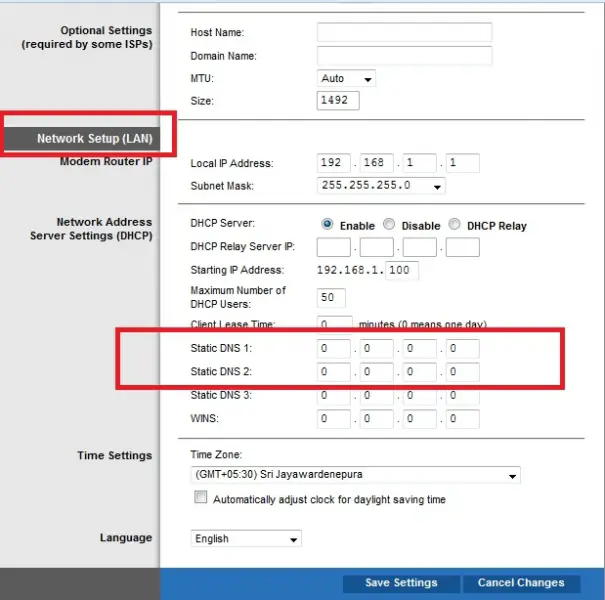The image size is (605, 600).
Task: Click Static DNS 2 first octet field
Action: click(334, 372)
